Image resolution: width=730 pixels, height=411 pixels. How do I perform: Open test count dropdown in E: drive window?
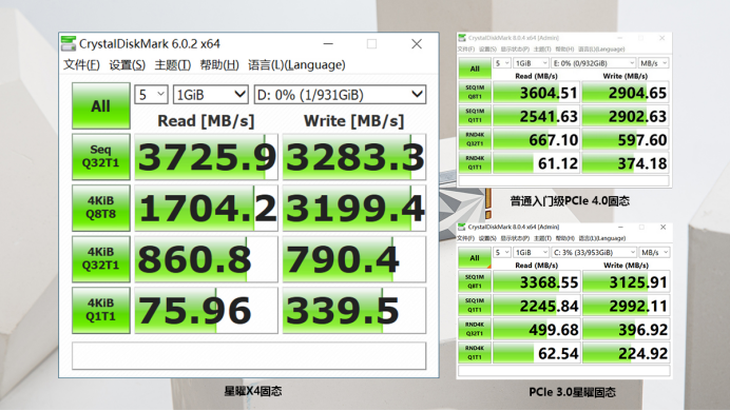tap(502, 63)
